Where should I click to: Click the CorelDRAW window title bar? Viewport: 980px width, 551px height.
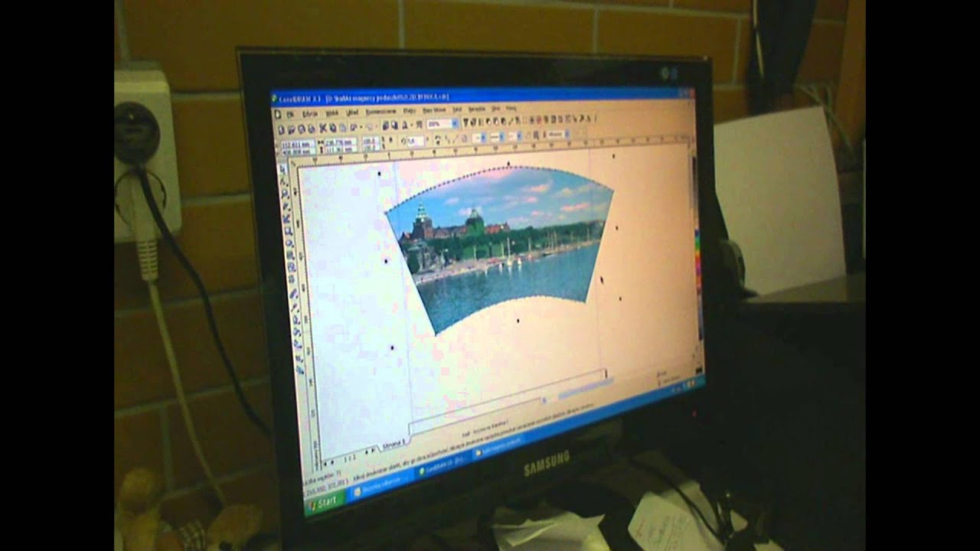click(x=481, y=96)
